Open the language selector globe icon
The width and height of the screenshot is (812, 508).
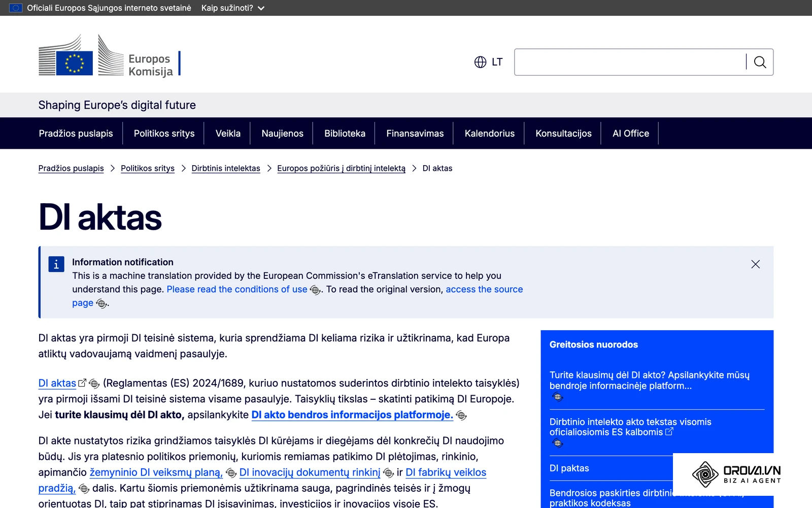(480, 62)
